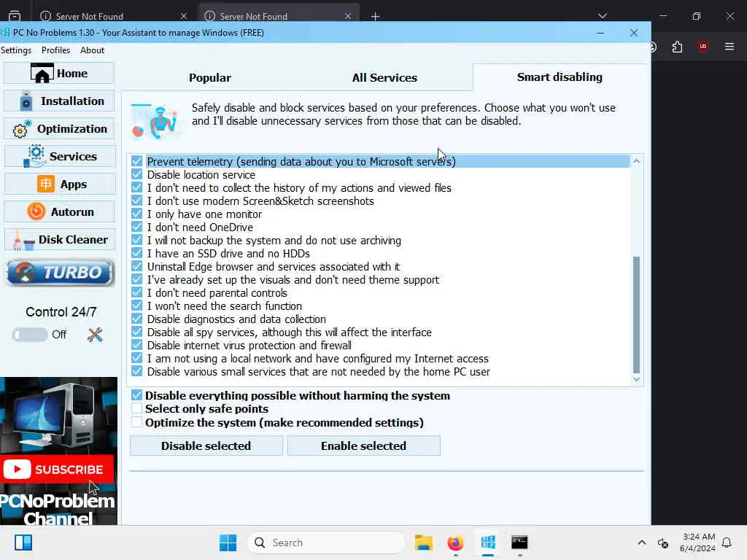Toggle I don't need OneDrive checkbox
Image resolution: width=747 pixels, height=560 pixels.
tap(136, 227)
